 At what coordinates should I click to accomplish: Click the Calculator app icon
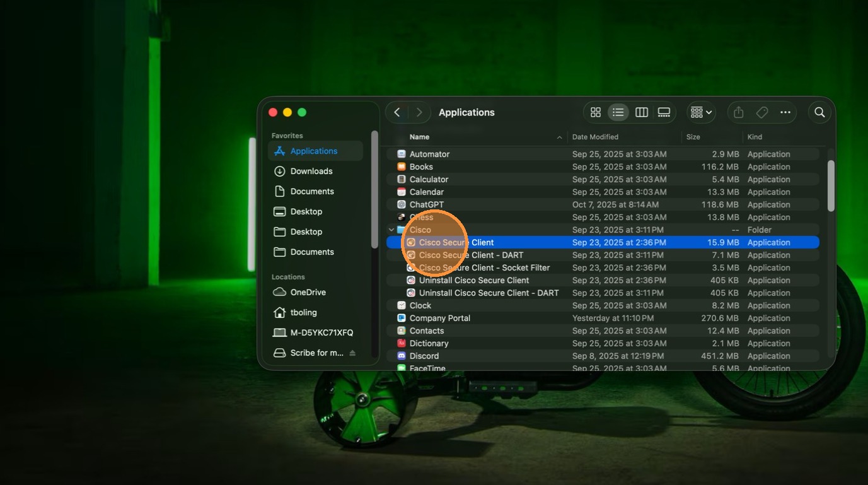[x=402, y=179]
